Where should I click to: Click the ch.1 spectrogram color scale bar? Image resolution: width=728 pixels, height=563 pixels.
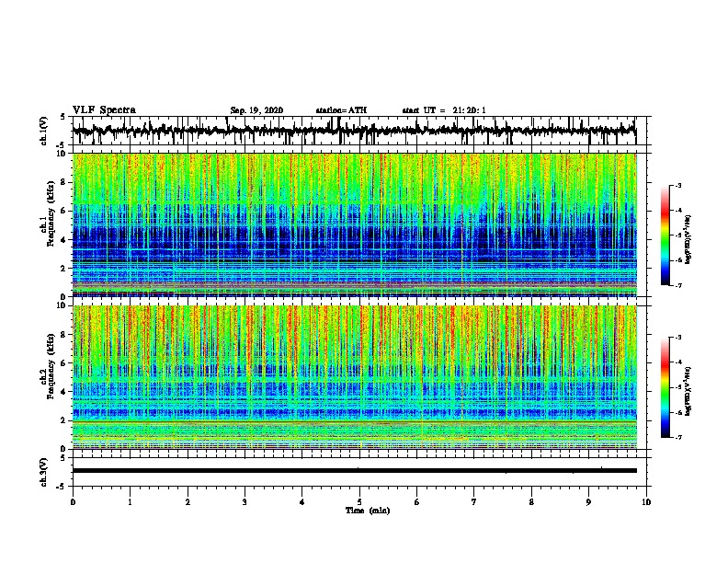tap(665, 236)
